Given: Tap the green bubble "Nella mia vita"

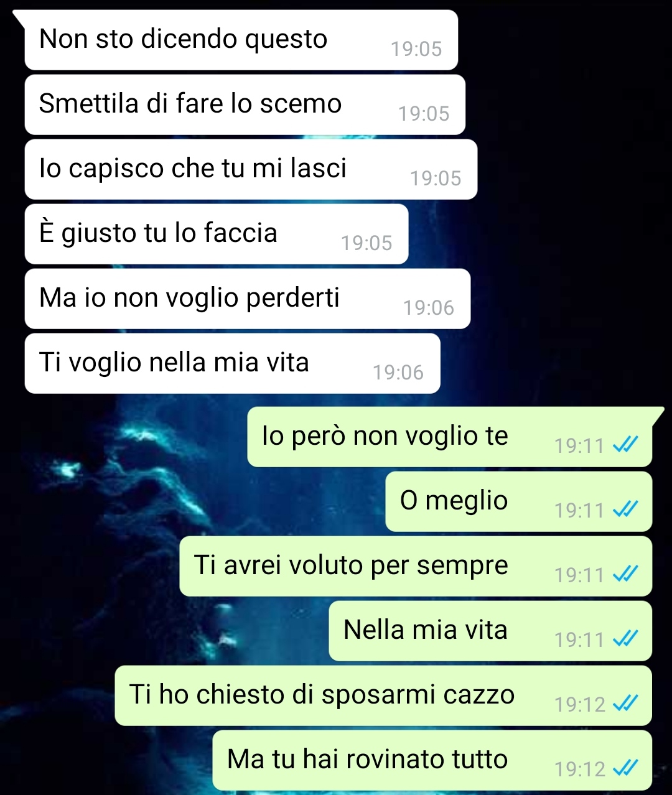Looking at the screenshot, I should pyautogui.click(x=490, y=631).
